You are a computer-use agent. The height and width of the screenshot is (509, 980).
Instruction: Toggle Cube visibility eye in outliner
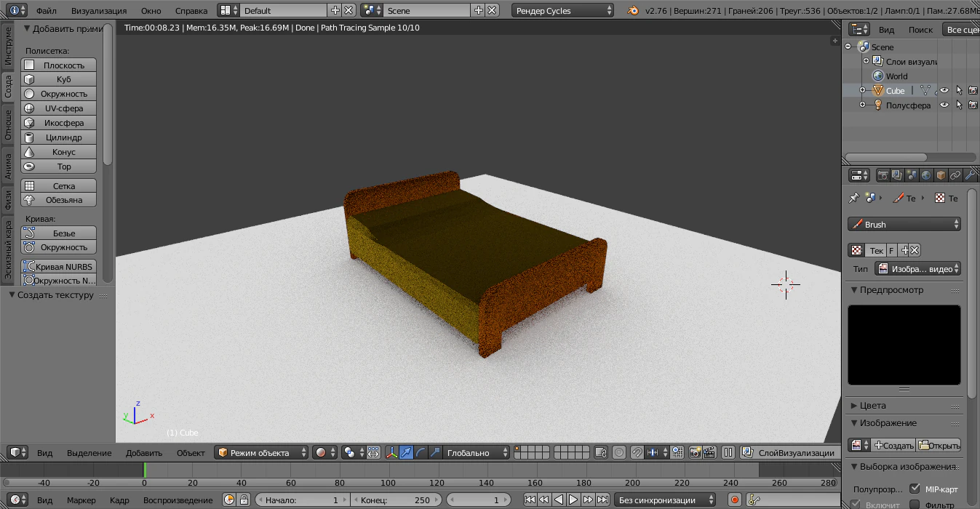pyautogui.click(x=944, y=91)
